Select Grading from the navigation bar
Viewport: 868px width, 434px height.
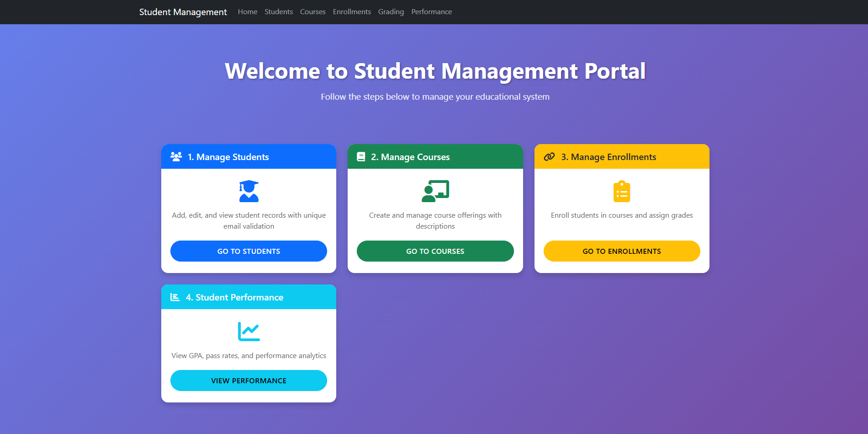tap(391, 11)
